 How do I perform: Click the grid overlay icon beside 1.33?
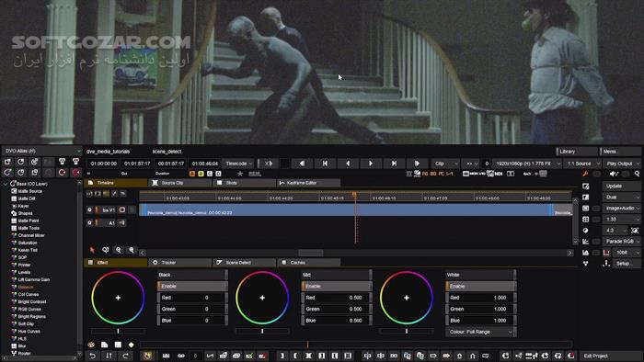click(x=585, y=220)
